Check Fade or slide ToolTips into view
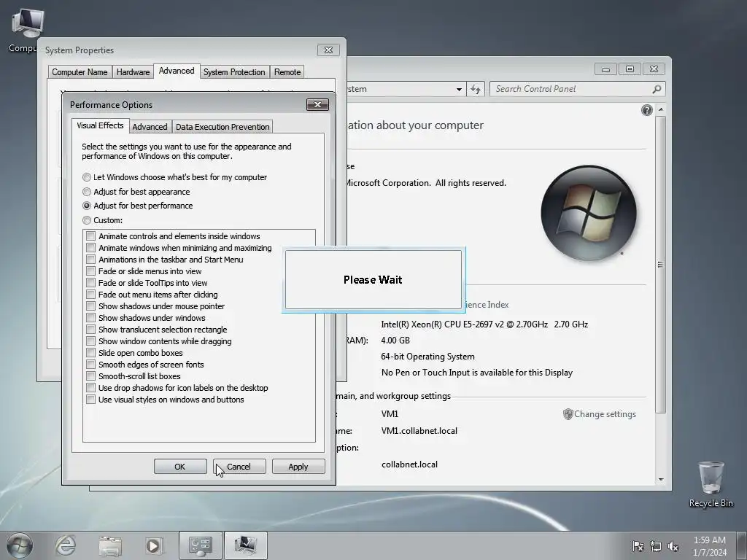747x560 pixels. click(x=91, y=283)
